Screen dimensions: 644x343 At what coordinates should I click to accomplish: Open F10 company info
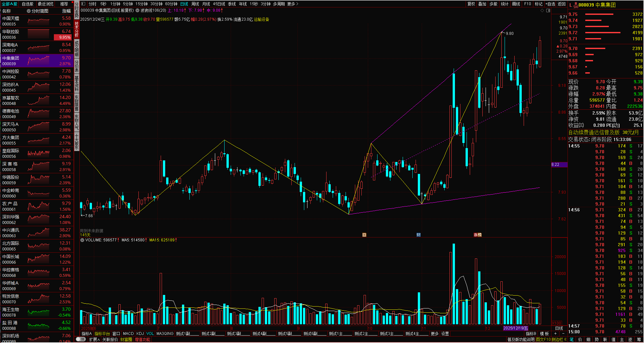(528, 4)
